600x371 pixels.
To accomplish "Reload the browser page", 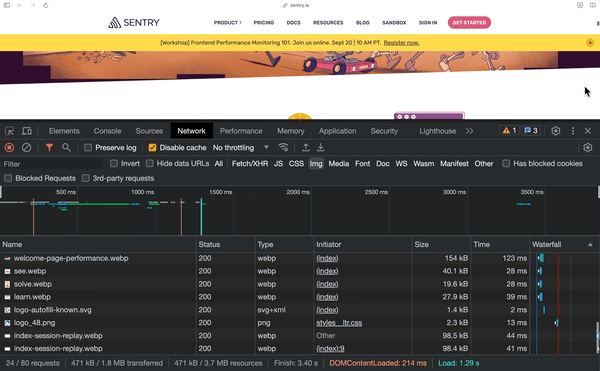I will point(46,5).
